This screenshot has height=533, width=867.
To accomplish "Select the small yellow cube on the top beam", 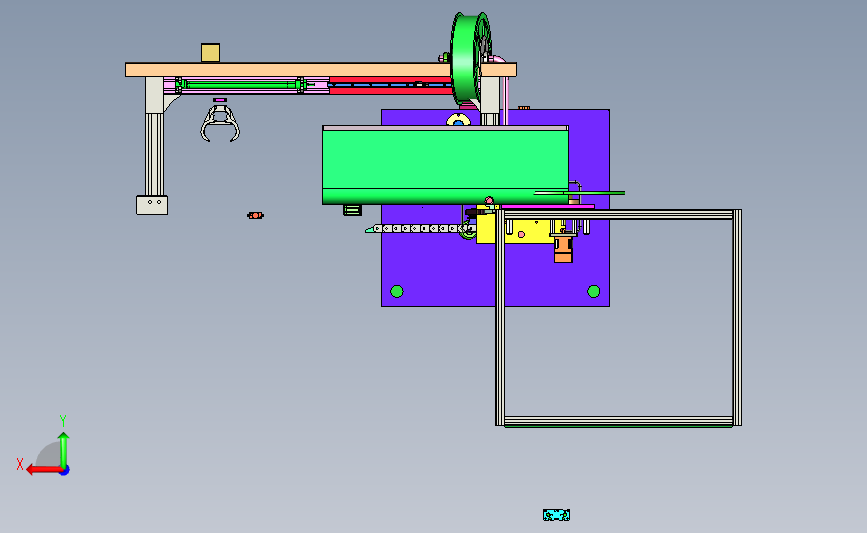I will click(x=210, y=53).
